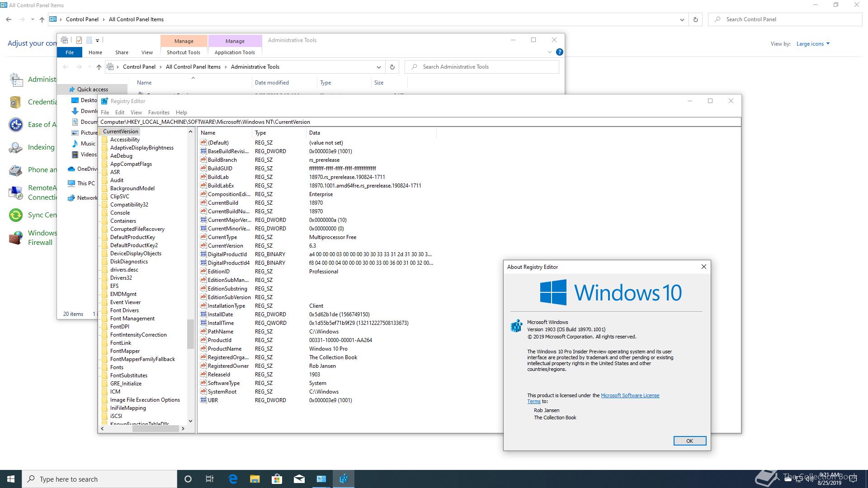Open the Home tab in Administrative Tools
Screen dimensions: 868x488
coord(95,52)
